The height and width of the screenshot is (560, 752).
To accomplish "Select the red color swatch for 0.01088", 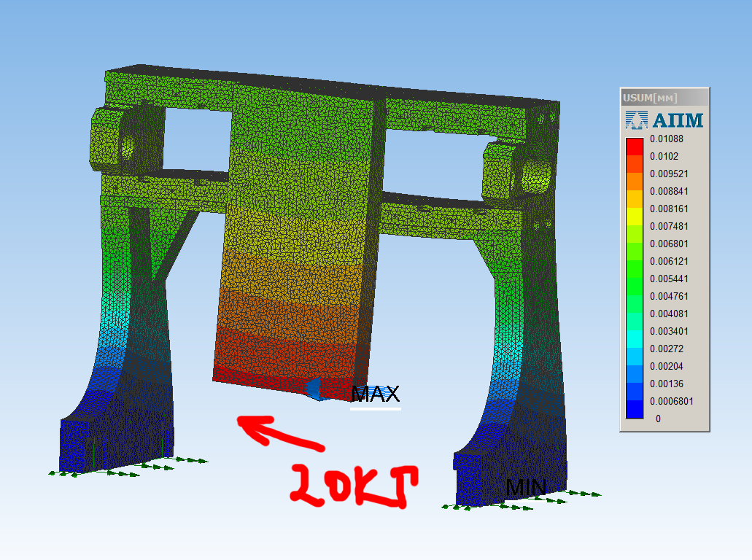I will (635, 147).
